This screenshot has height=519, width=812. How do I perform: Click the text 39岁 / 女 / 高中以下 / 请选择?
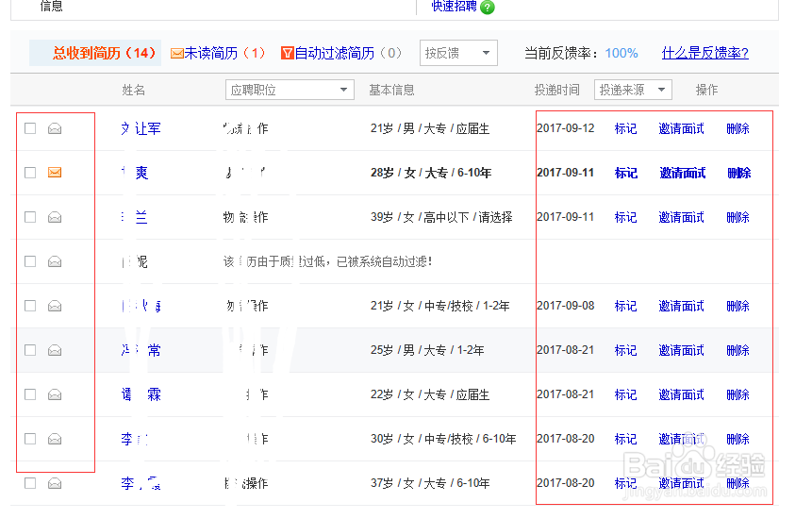441,217
